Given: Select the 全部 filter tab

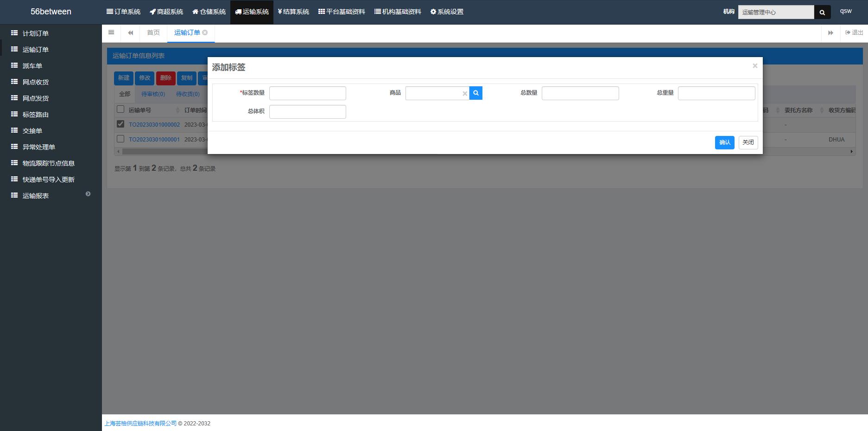Looking at the screenshot, I should point(125,94).
